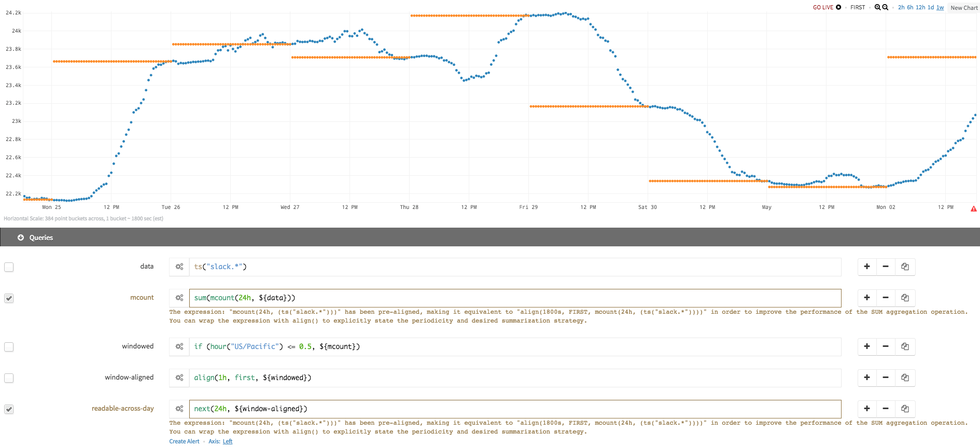Set time range to 2h
Screen dimensions: 980x447
click(901, 7)
